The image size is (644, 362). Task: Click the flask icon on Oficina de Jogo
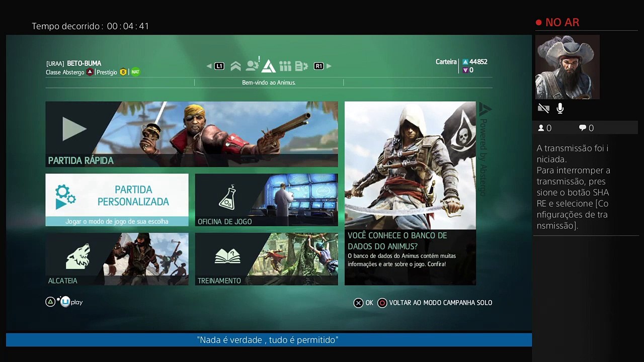click(x=228, y=197)
